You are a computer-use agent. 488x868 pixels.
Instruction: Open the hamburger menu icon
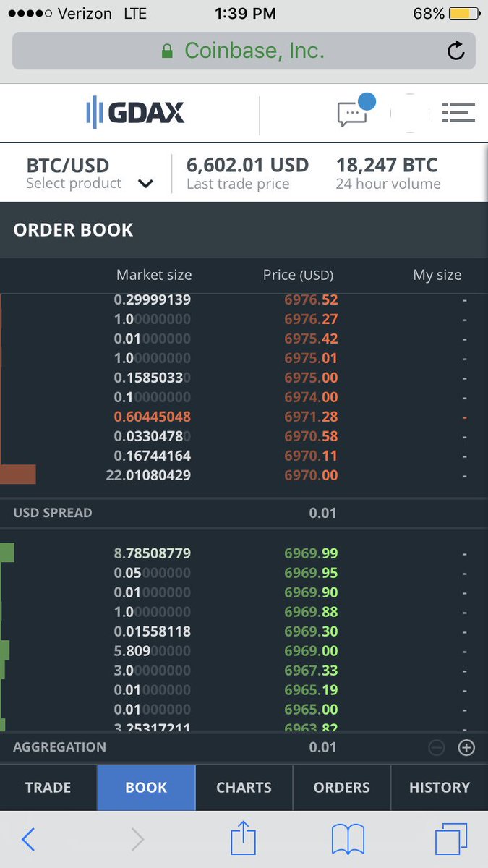point(458,112)
